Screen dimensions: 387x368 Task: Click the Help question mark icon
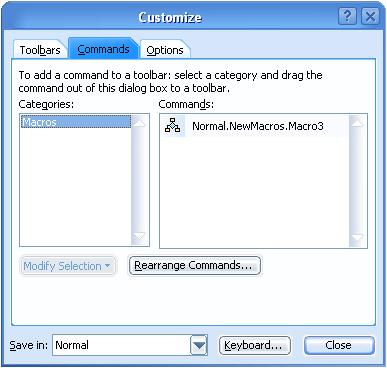coord(347,16)
